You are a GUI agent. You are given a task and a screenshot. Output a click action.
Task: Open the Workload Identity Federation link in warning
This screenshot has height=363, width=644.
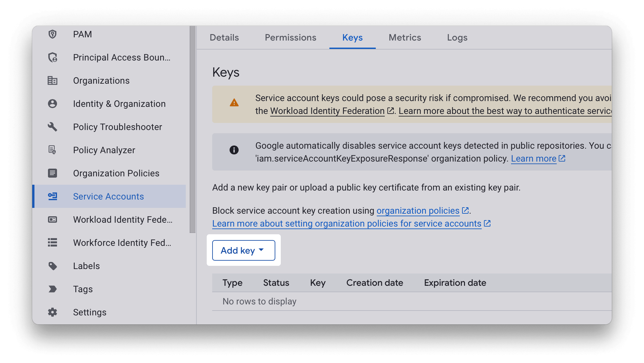coord(327,111)
